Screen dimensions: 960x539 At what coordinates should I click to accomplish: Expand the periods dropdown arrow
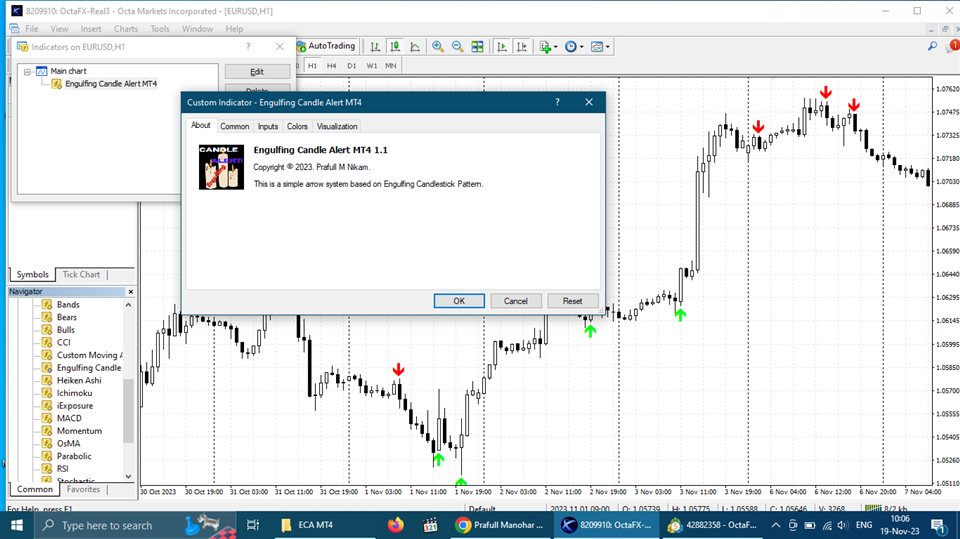582,47
